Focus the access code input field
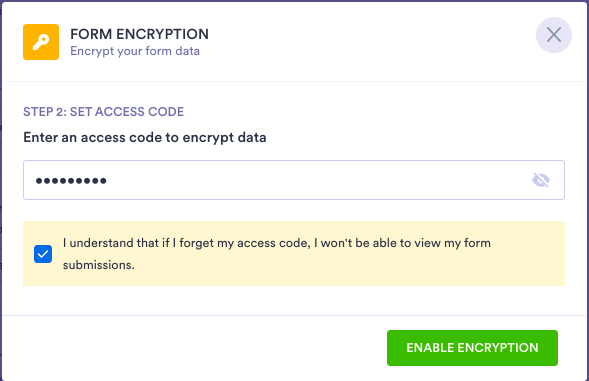This screenshot has height=381, width=589. (294, 180)
